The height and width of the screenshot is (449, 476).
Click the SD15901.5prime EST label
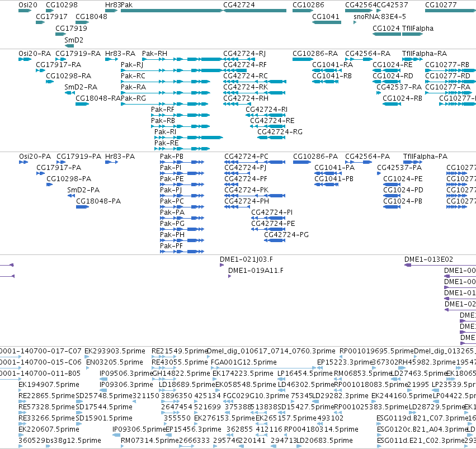tap(104, 418)
